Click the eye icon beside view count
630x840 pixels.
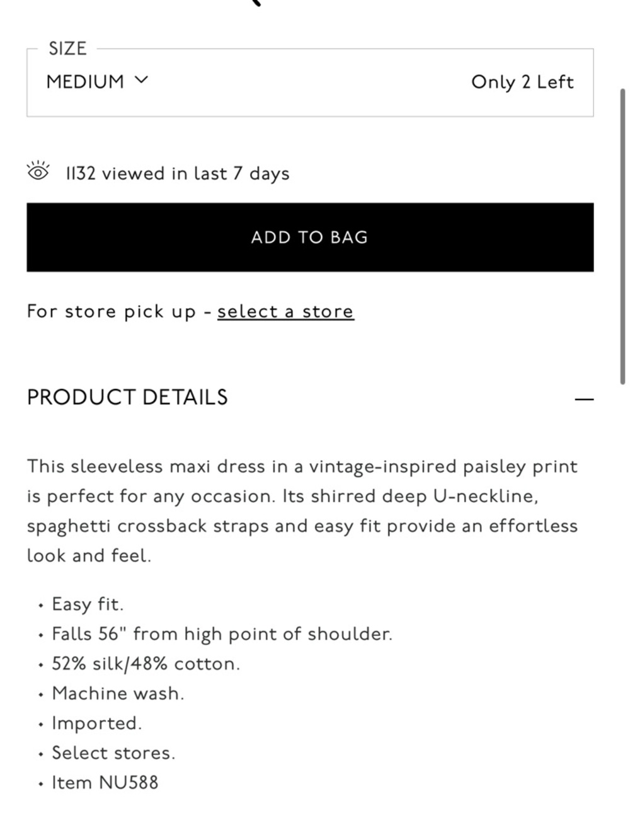pos(38,171)
